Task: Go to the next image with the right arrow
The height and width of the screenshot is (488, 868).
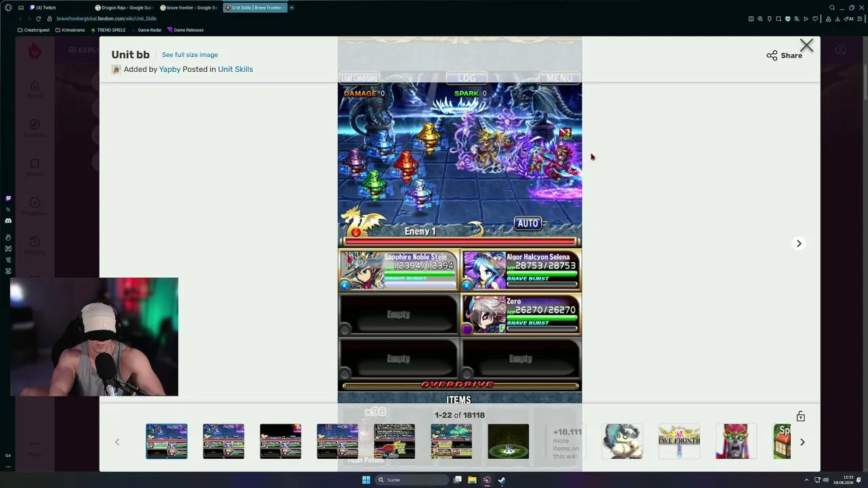Action: (799, 243)
